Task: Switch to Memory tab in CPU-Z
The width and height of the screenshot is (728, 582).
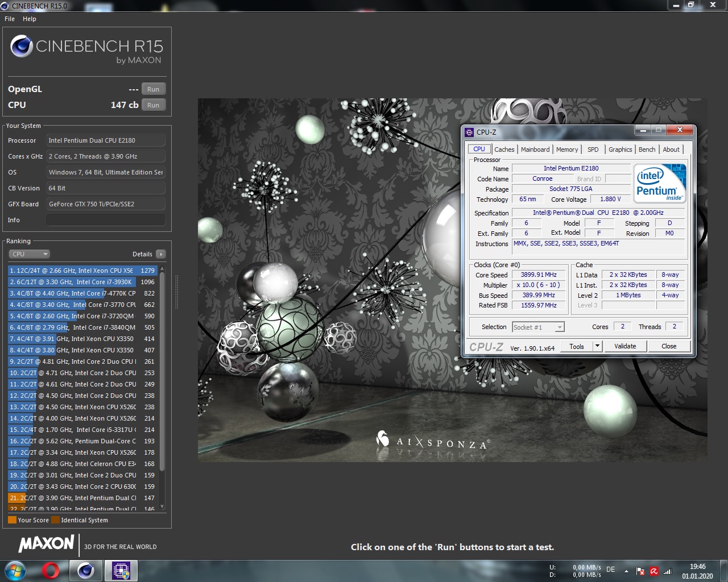Action: (x=567, y=149)
